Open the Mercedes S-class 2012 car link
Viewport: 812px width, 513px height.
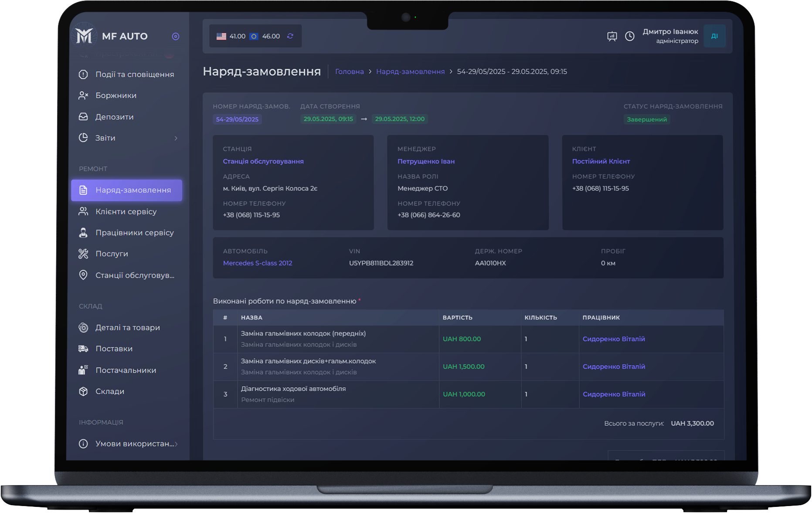pyautogui.click(x=258, y=263)
